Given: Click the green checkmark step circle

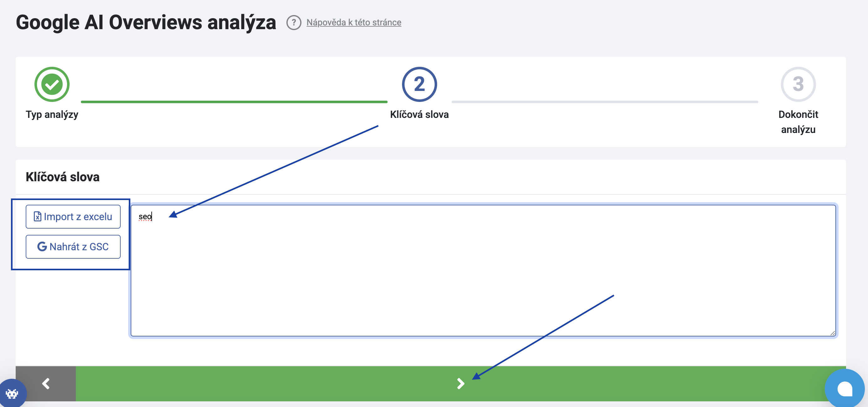Looking at the screenshot, I should coord(52,84).
